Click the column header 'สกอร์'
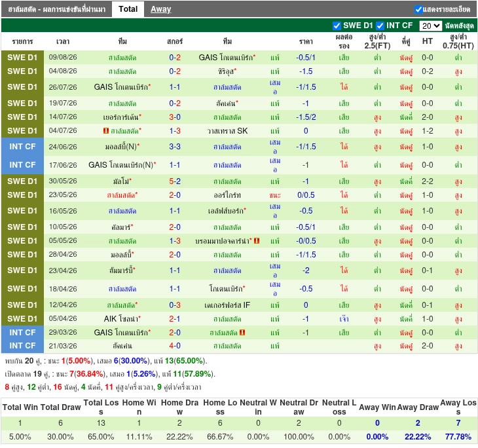The width and height of the screenshot is (478, 448). pos(175,41)
